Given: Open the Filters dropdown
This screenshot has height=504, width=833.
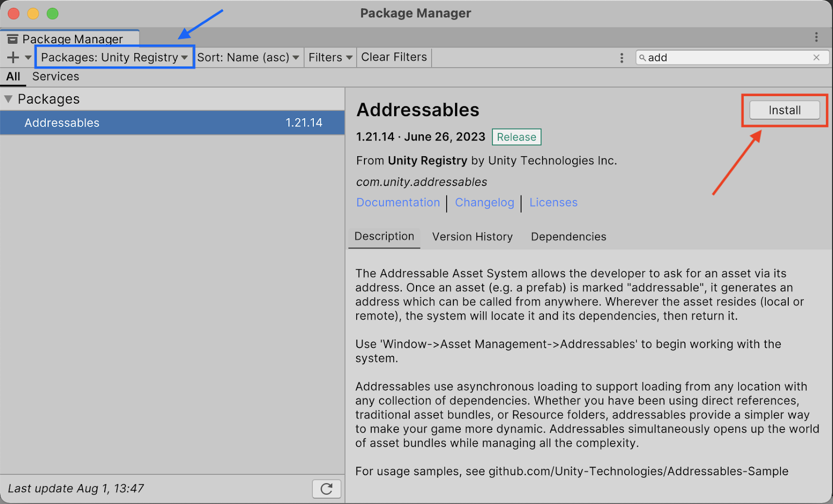Looking at the screenshot, I should pos(330,57).
